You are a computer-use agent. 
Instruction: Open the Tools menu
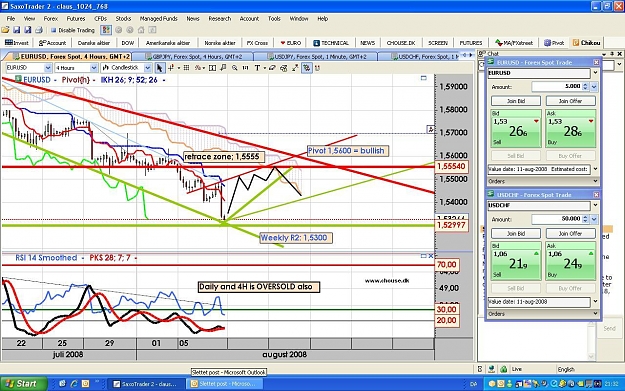274,19
